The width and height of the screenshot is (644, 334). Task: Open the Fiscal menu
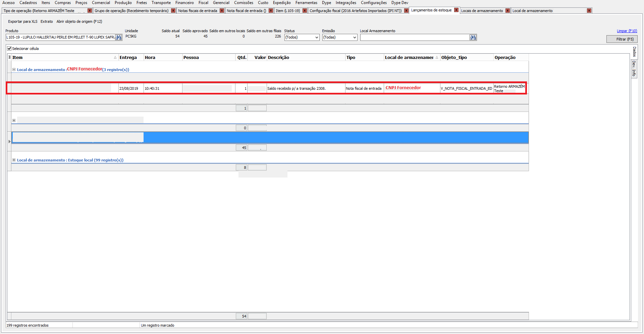coord(203,3)
